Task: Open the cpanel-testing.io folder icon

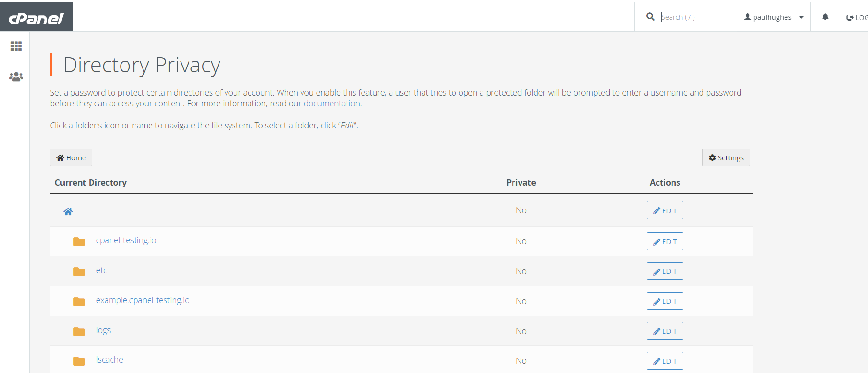Action: tap(79, 241)
